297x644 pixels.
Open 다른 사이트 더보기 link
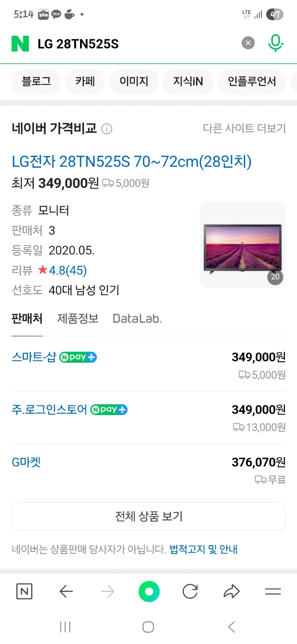point(244,129)
